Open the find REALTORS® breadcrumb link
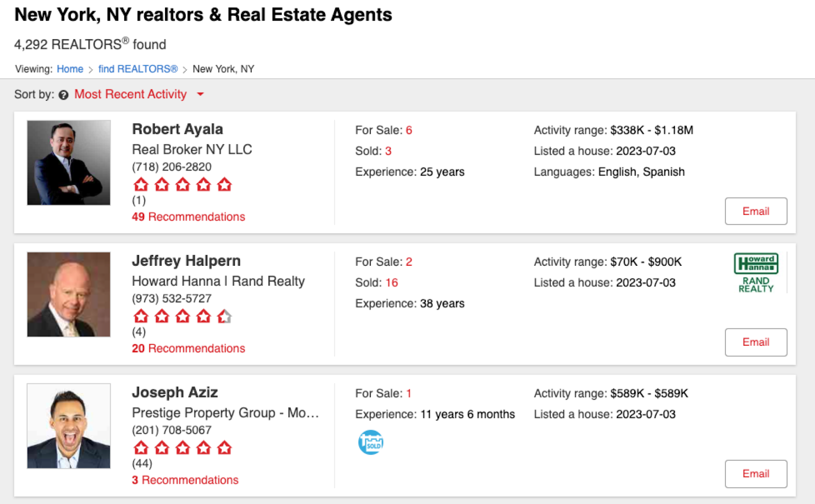 (x=138, y=69)
